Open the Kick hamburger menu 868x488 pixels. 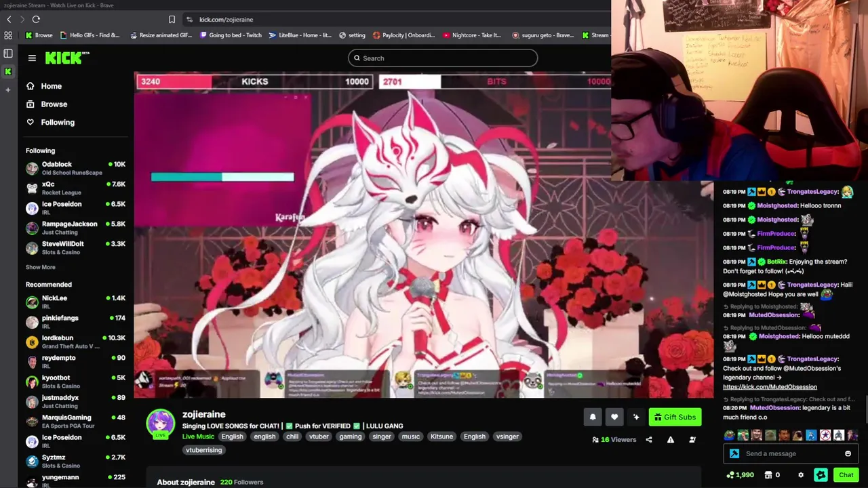coord(32,58)
